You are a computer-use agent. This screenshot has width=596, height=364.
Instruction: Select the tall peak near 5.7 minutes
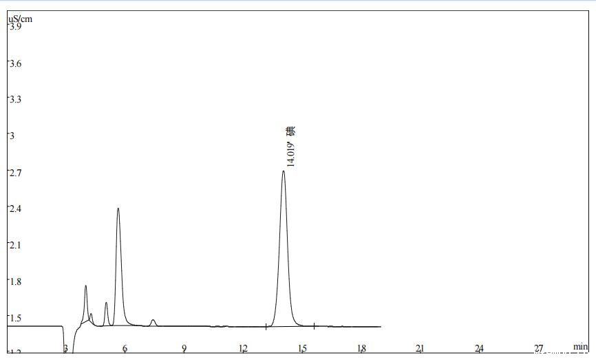118,209
